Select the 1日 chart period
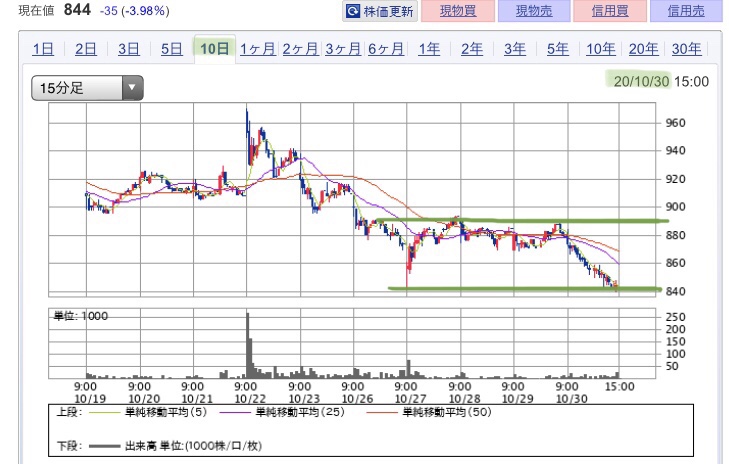The height and width of the screenshot is (464, 729). pyautogui.click(x=43, y=49)
